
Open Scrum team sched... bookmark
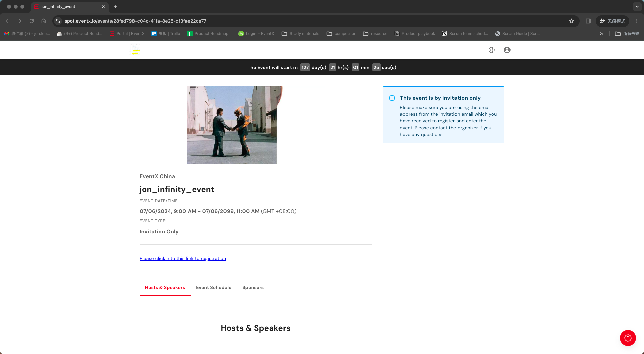(465, 34)
